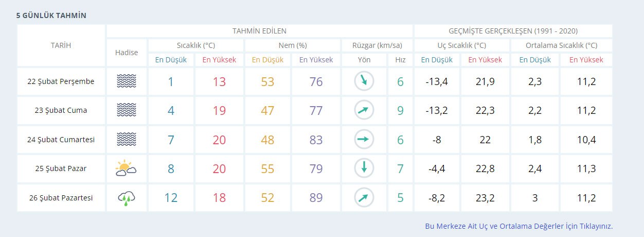This screenshot has height=237, width=644.
Task: Click the wind direction arrow for 26 Şubat
Action: (x=364, y=197)
